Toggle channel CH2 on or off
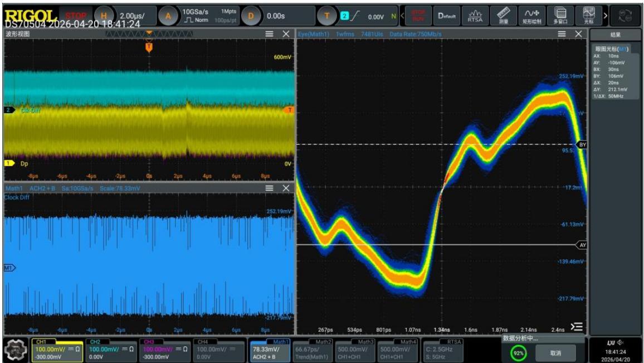644x363 pixels. 111,350
